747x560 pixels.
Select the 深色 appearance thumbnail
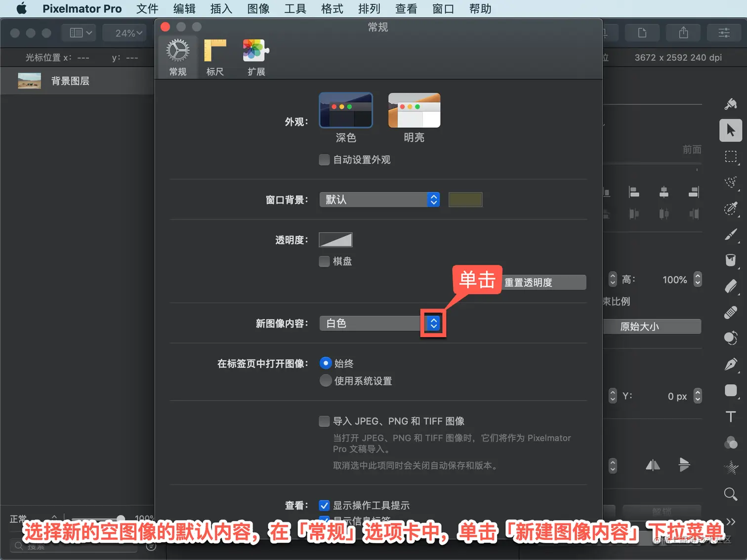(346, 110)
